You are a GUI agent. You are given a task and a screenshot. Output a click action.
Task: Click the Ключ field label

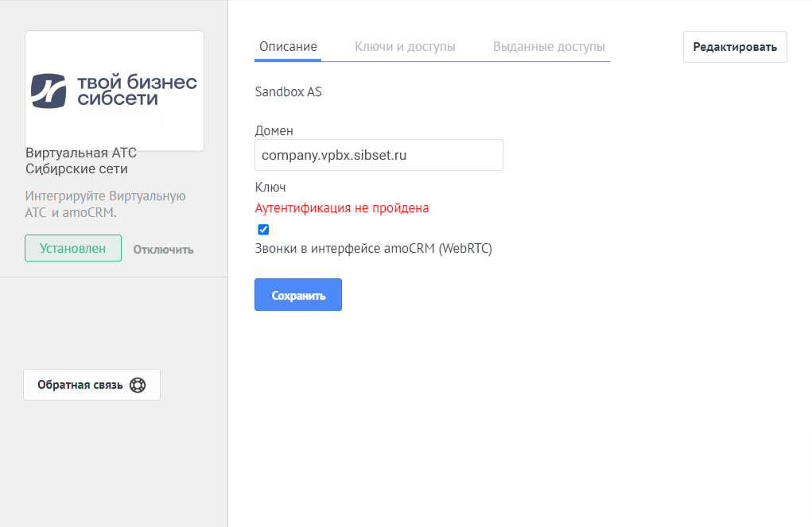tap(270, 187)
